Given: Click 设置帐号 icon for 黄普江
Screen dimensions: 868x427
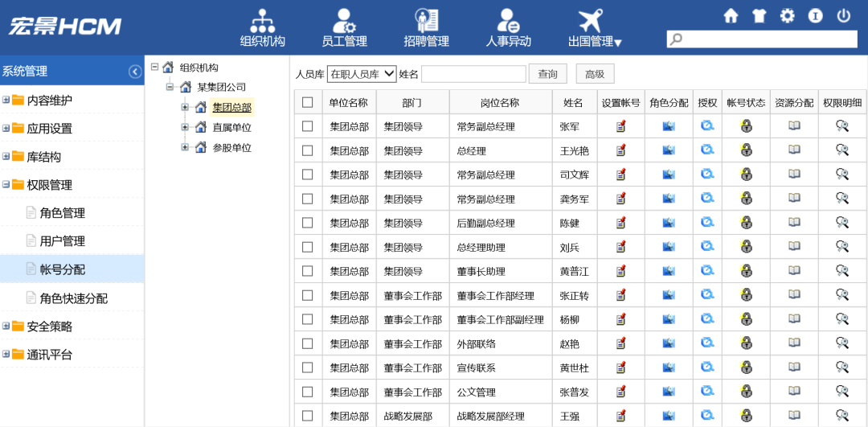Looking at the screenshot, I should pos(621,271).
